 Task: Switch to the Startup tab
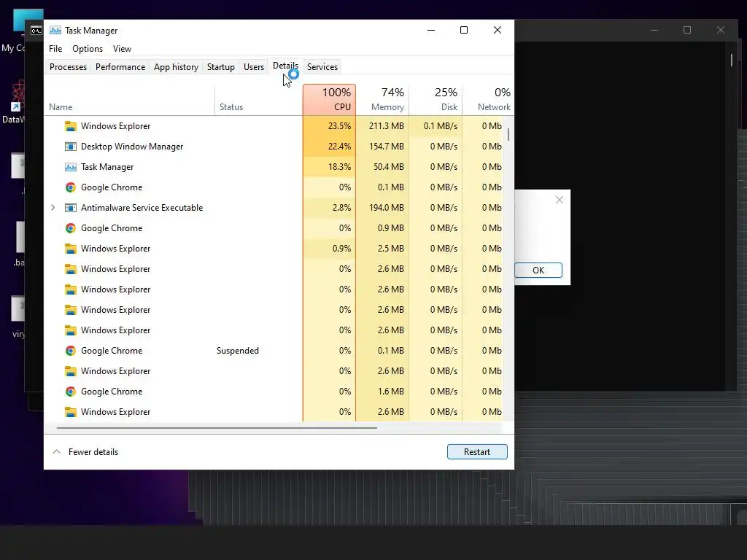pos(220,67)
